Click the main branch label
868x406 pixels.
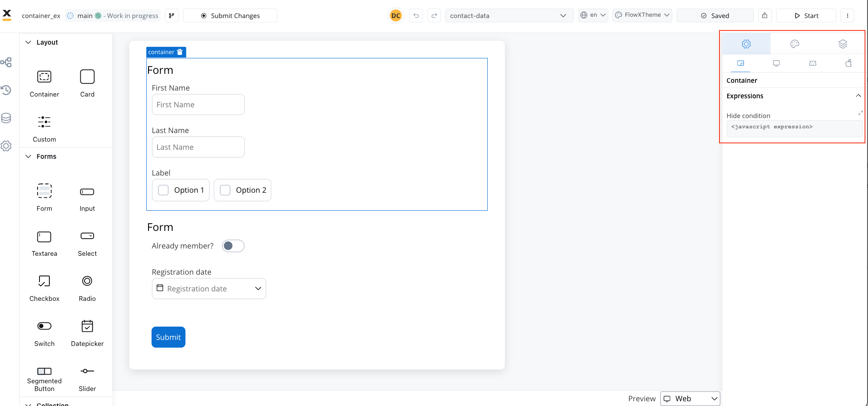coord(85,16)
